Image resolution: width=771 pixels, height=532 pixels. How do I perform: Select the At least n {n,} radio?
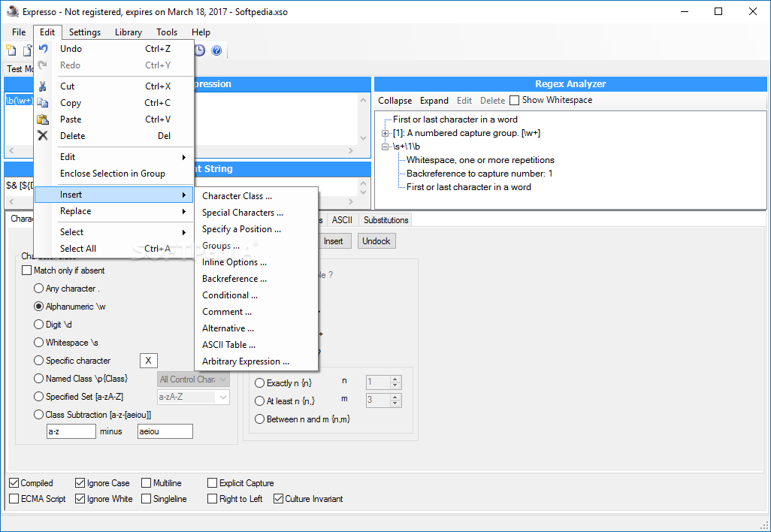[259, 401]
